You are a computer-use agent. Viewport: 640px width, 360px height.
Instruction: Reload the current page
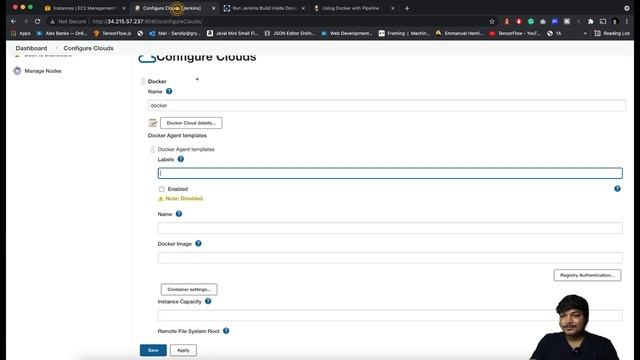[x=38, y=21]
